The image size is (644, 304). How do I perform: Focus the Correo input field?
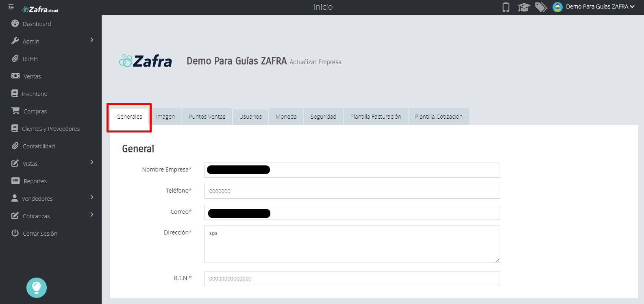[352, 212]
